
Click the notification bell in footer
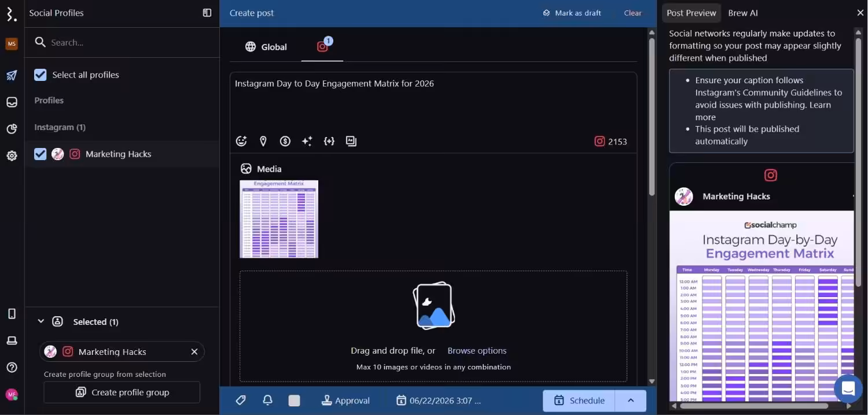point(267,400)
